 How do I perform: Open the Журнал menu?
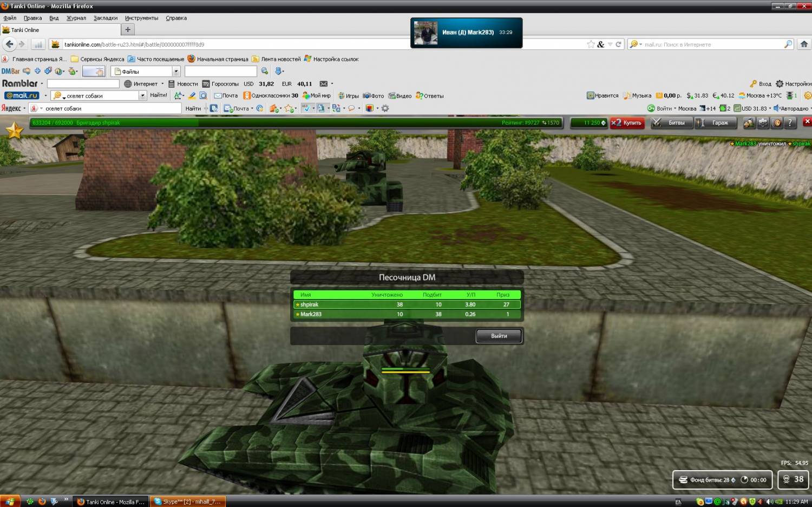[76, 18]
